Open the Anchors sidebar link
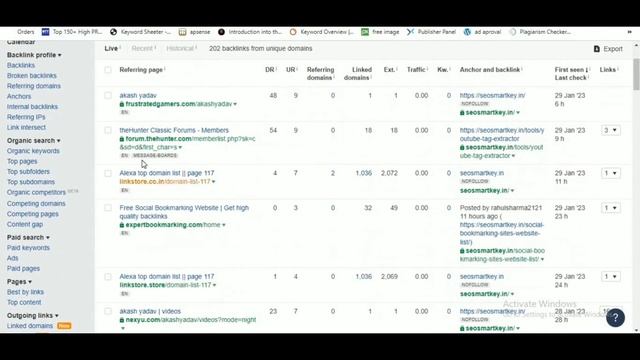This screenshot has height=360, width=640. click(x=19, y=96)
